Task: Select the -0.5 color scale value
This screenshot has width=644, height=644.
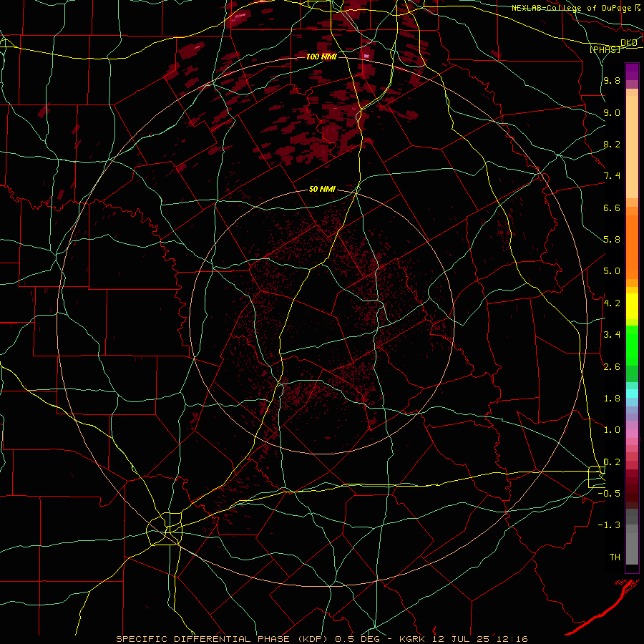Action: pos(609,494)
